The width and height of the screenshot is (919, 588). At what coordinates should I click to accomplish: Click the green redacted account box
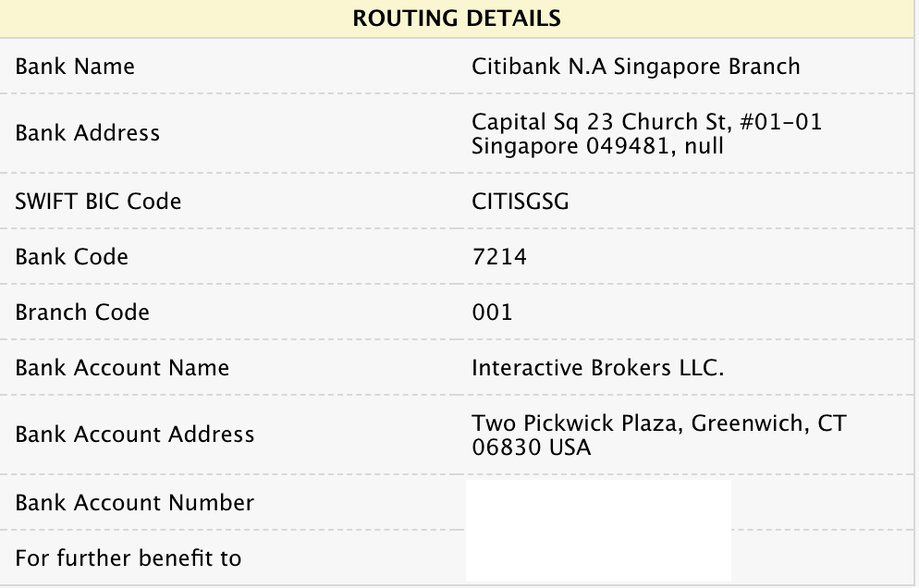[598, 530]
